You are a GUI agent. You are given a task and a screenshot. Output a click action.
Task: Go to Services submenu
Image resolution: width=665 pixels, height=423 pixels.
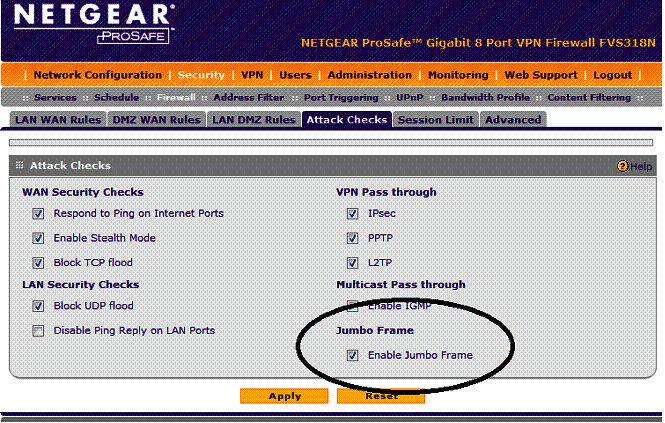click(55, 97)
